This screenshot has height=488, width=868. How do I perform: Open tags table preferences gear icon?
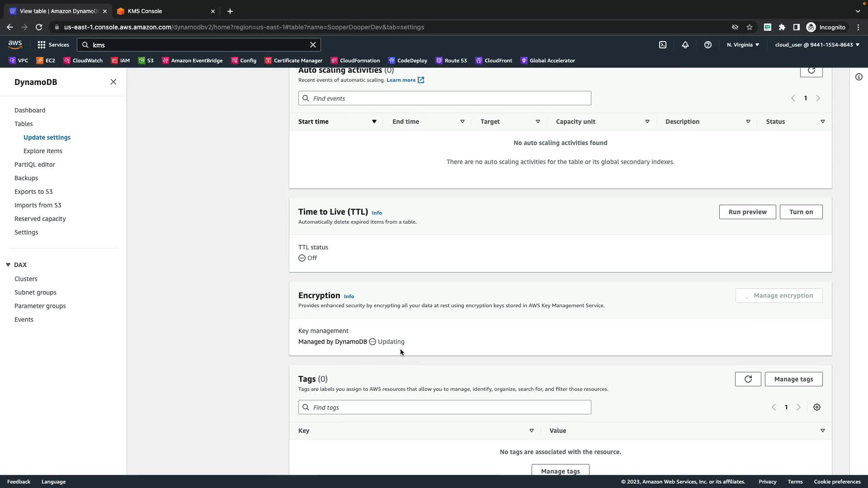click(816, 407)
